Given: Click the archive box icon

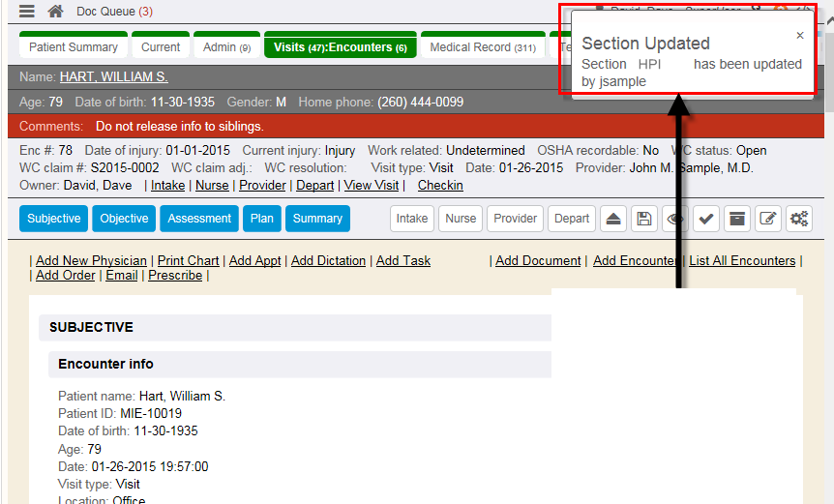Looking at the screenshot, I should coord(736,219).
